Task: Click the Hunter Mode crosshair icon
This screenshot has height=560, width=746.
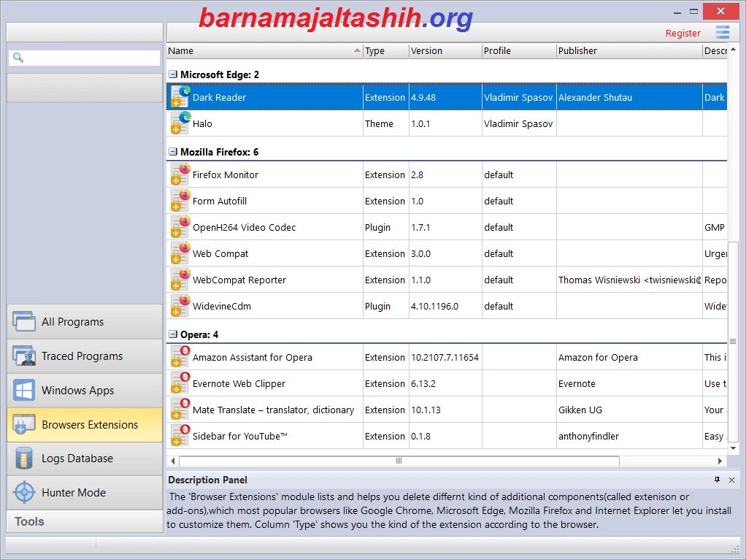Action: 24,492
